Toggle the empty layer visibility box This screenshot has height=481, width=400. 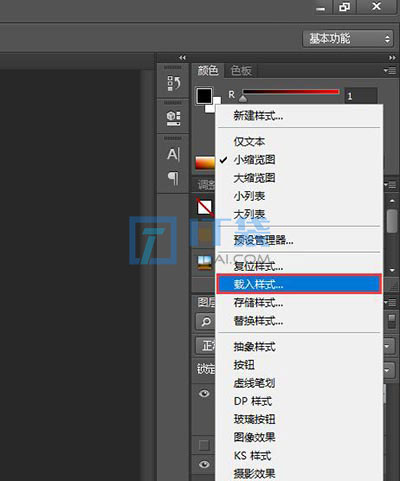(204, 445)
